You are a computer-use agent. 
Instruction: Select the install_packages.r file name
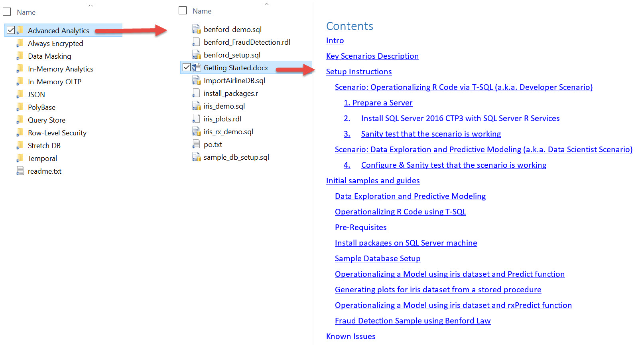point(231,93)
